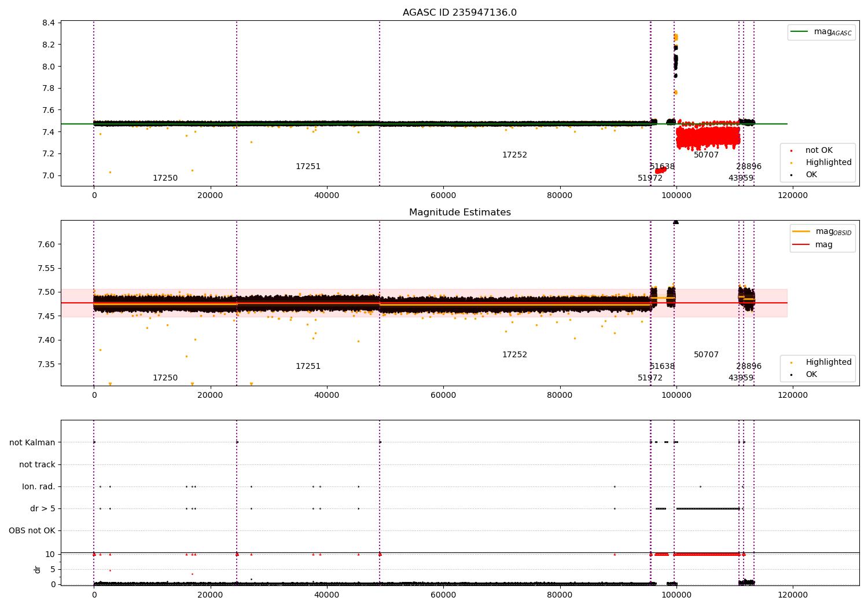This screenshot has width=868, height=608.
Task: Click the mag OBSID legend label
Action: tap(833, 232)
